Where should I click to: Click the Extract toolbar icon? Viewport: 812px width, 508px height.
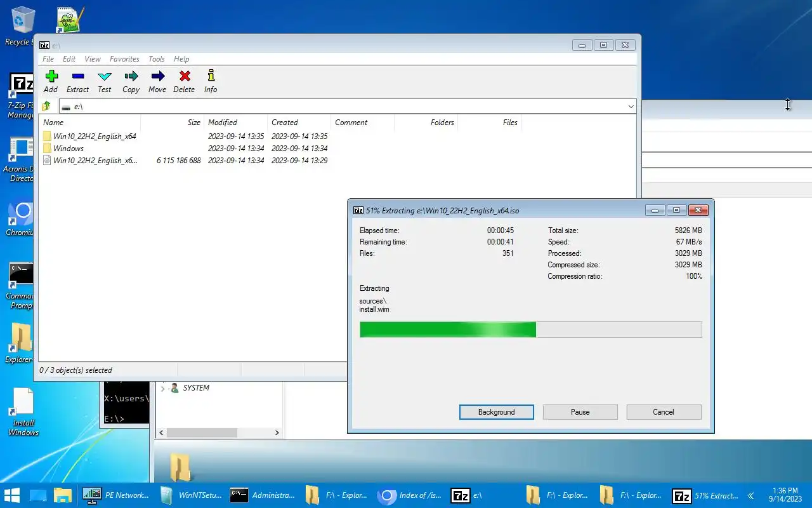[x=77, y=81]
